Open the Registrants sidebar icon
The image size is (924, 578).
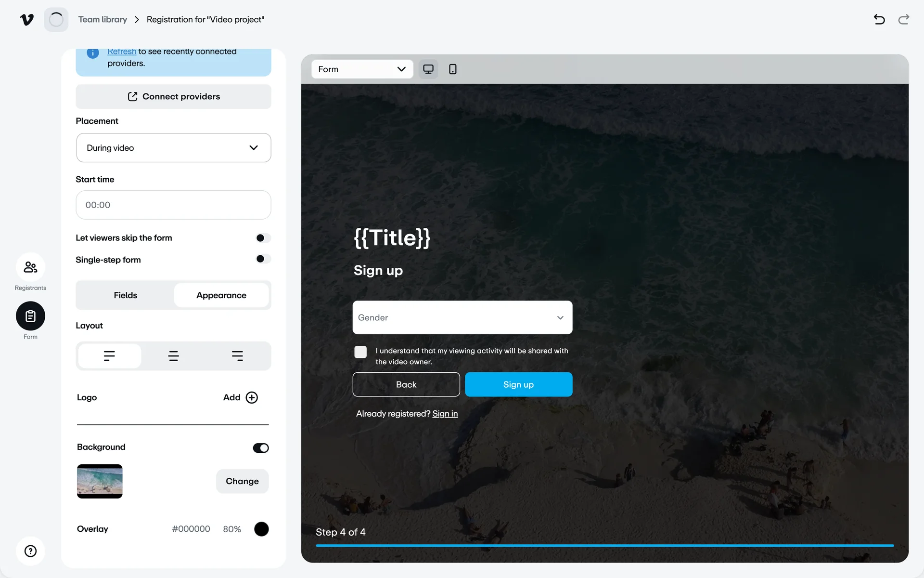point(30,267)
